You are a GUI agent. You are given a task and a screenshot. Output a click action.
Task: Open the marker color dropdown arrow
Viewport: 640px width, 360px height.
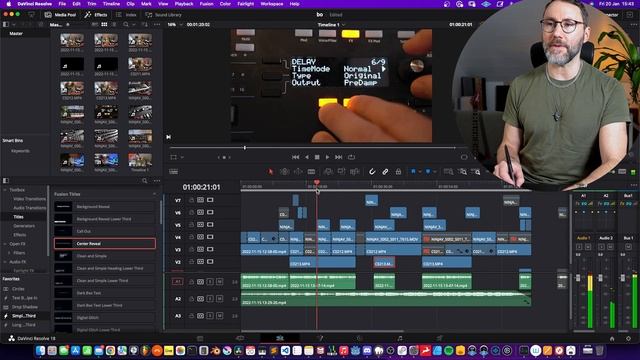[x=435, y=172]
